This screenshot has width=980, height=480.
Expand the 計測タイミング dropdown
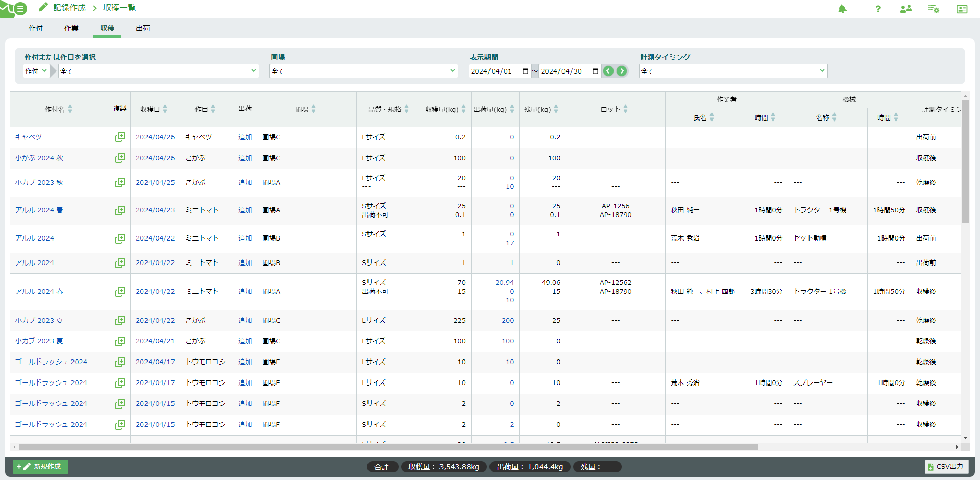click(x=733, y=71)
